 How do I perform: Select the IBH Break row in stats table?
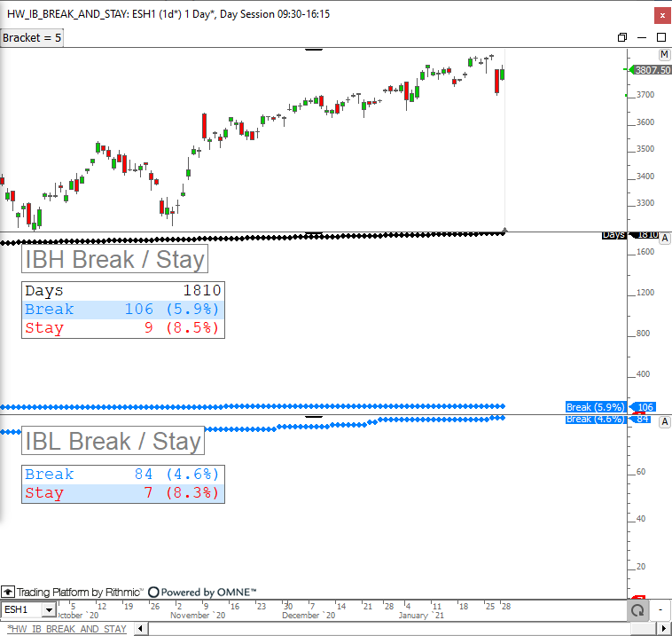(122, 310)
